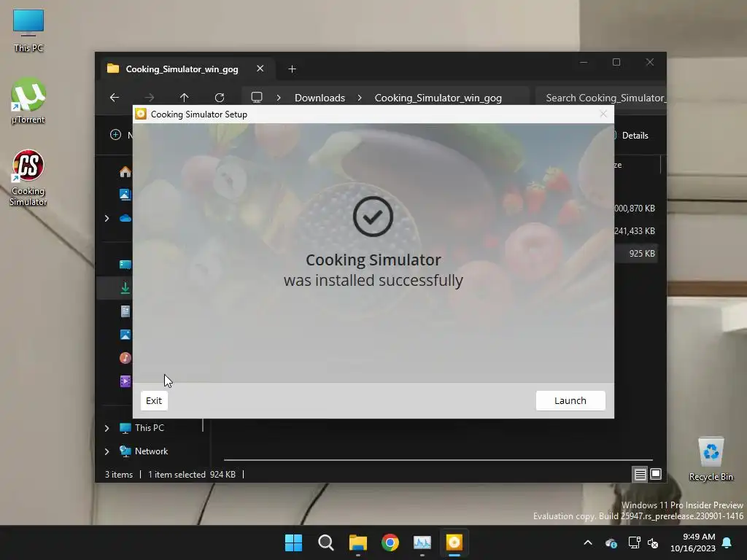Open Desktop in Explorer sidebar
This screenshot has width=747, height=560.
(x=125, y=265)
